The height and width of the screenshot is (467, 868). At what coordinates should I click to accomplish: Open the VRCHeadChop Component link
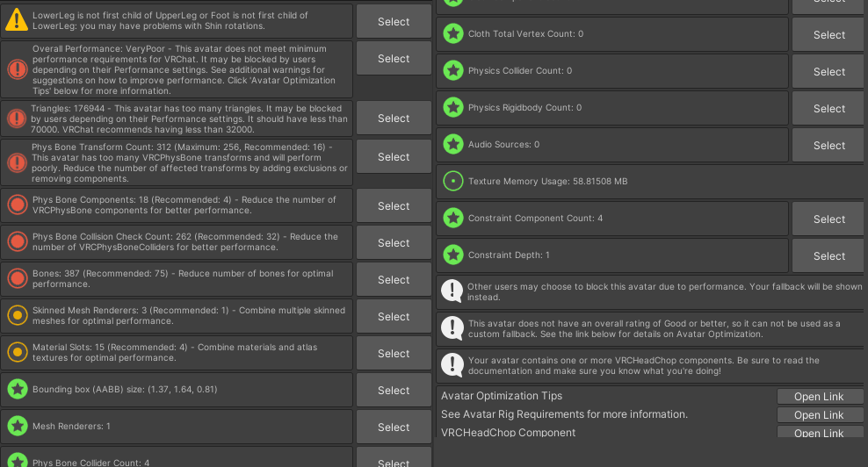point(819,433)
